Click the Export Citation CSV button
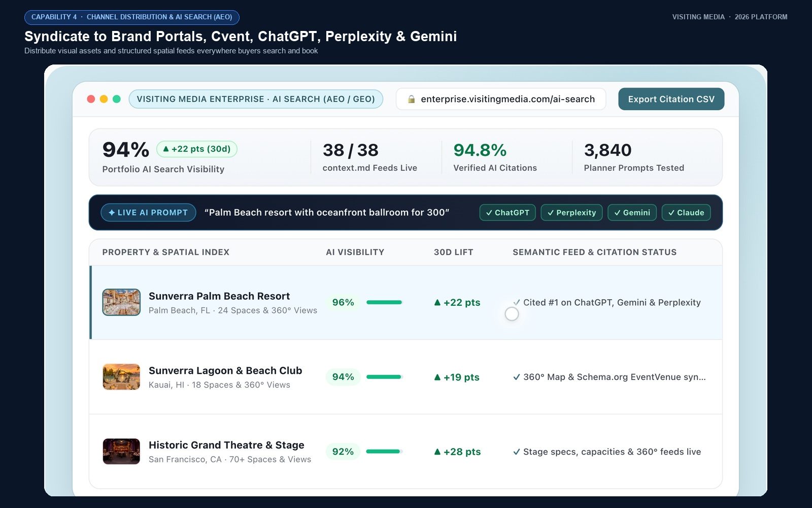This screenshot has height=508, width=812. click(x=671, y=99)
